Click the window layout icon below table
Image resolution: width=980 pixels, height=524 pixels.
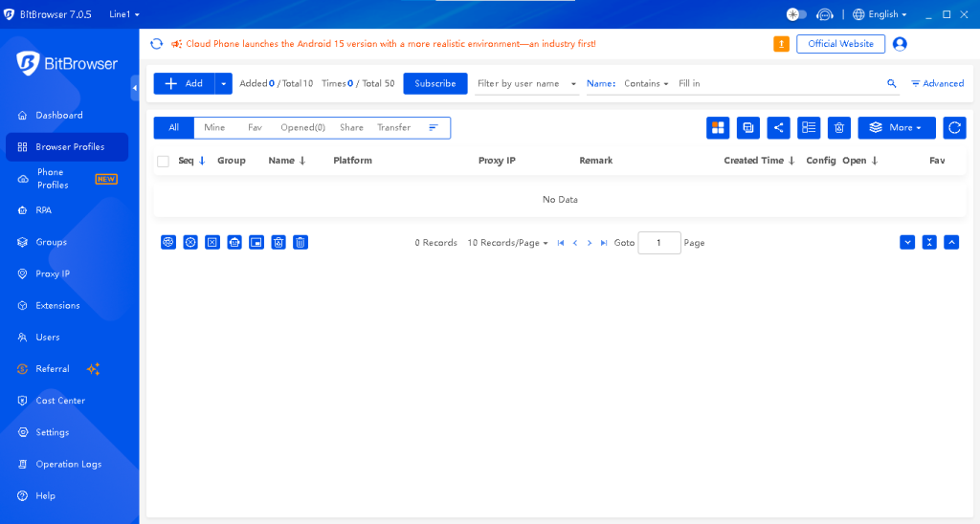[x=256, y=242]
